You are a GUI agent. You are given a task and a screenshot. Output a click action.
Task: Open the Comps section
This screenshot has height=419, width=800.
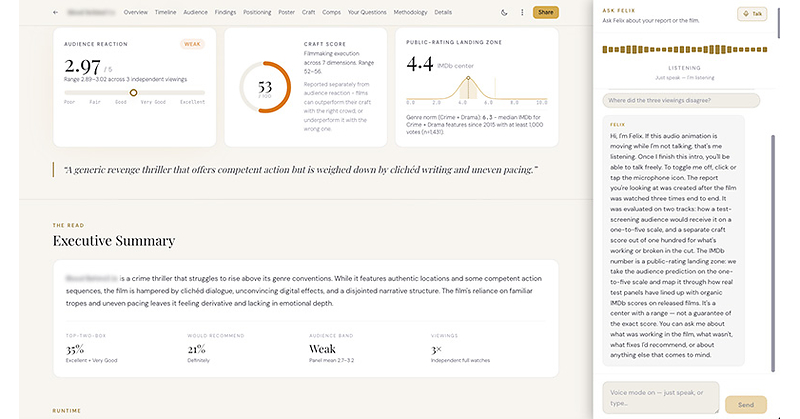point(332,12)
